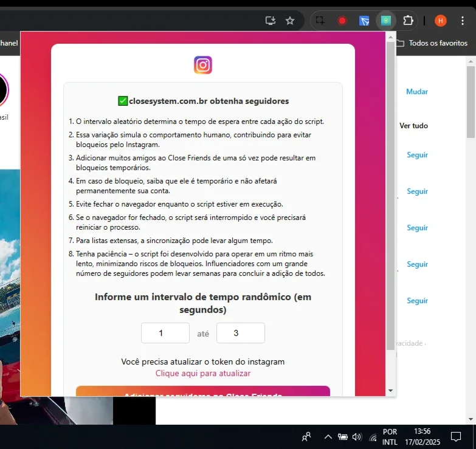
Task: Click the green checkmark before closesystem.com.br
Action: click(x=123, y=101)
